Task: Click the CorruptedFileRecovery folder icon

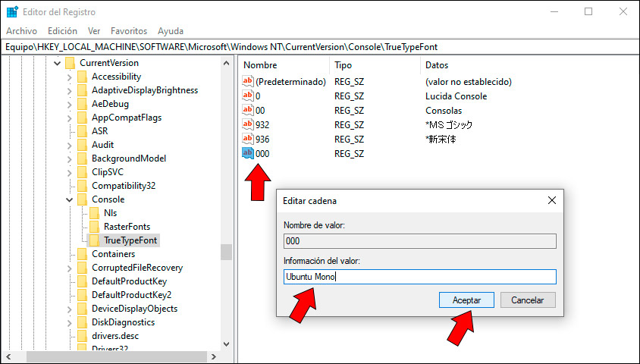Action: coord(82,268)
